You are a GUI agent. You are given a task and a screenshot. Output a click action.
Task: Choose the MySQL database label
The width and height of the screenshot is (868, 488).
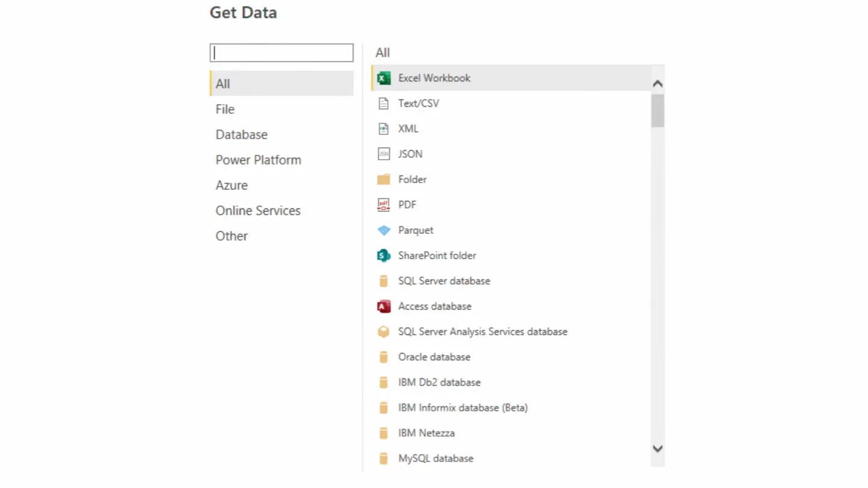[436, 458]
